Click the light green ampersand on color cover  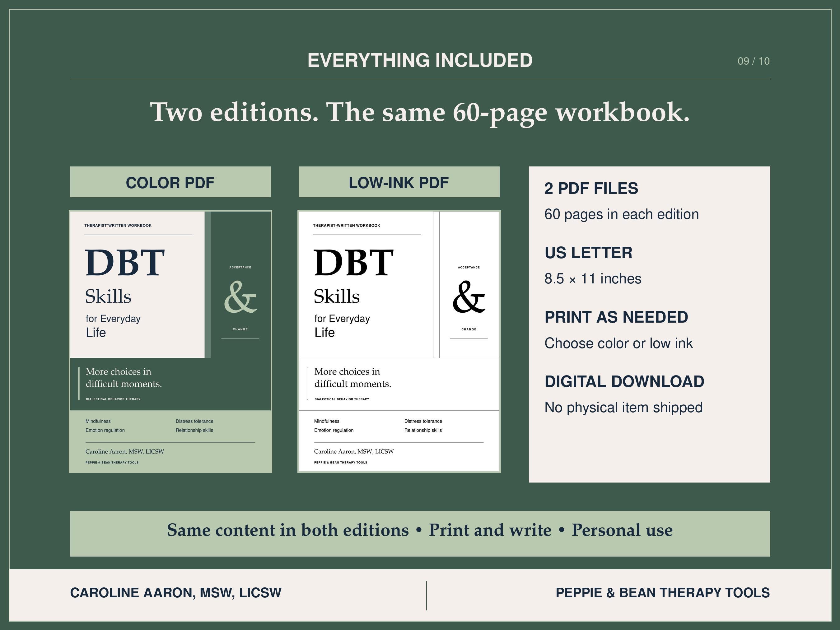click(x=240, y=297)
